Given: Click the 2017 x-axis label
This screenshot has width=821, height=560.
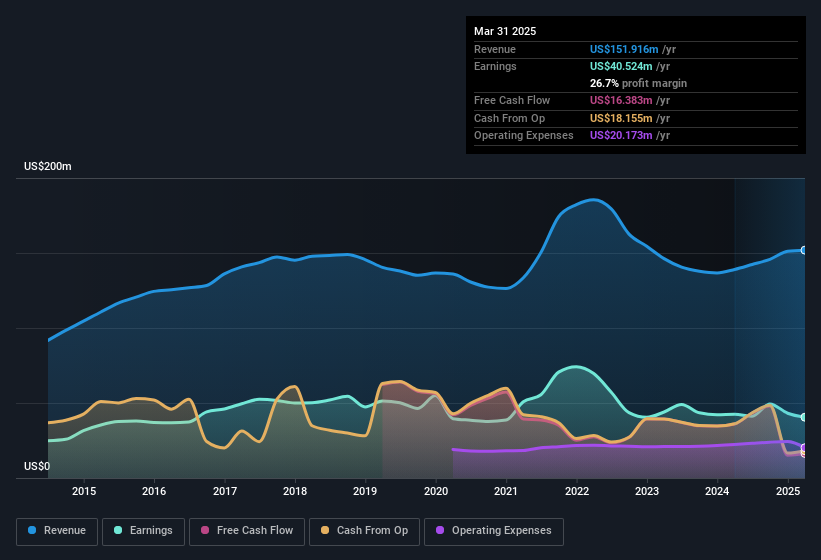Looking at the screenshot, I should (225, 491).
